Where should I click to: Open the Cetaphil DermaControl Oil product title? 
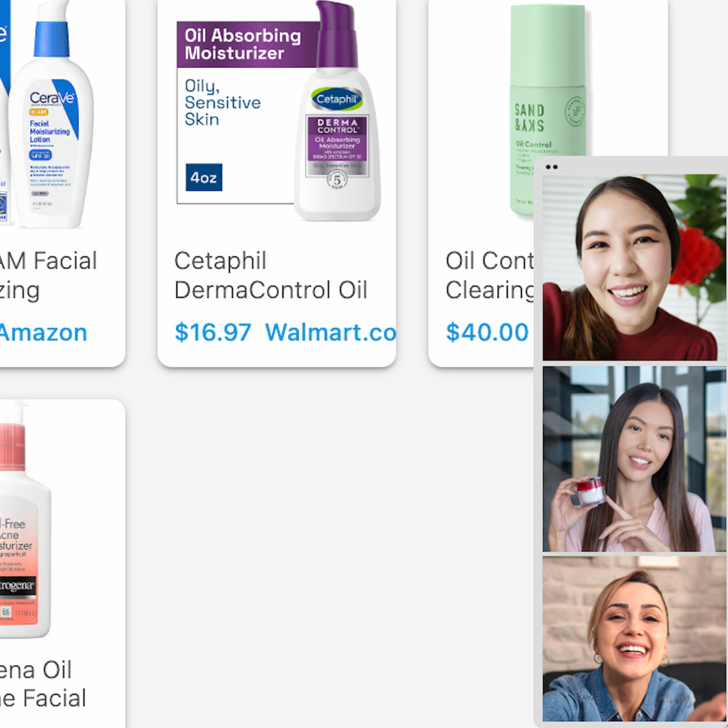[x=271, y=275]
